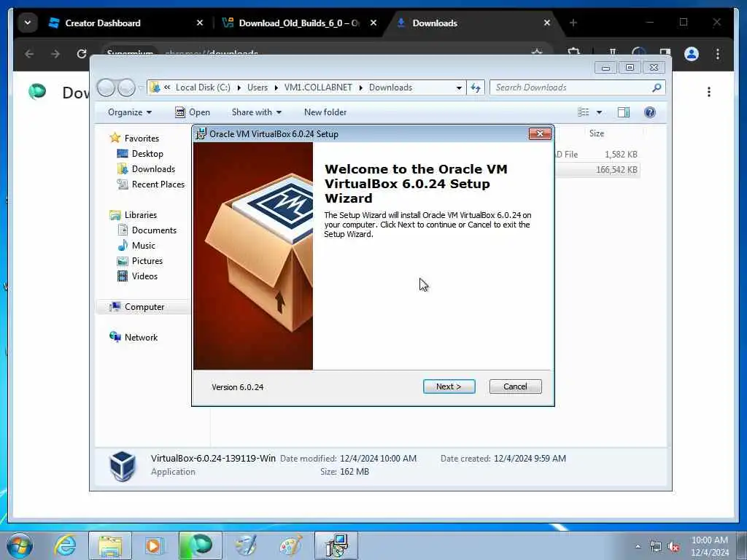Screen dimensions: 747x560
Task: Open the Downloads page more-actions menu
Action: [x=709, y=92]
